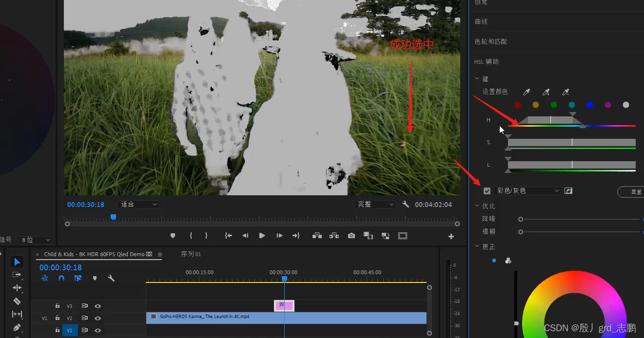This screenshot has width=644, height=338.
Task: Select the Track Select Forward tool
Action: click(17, 275)
